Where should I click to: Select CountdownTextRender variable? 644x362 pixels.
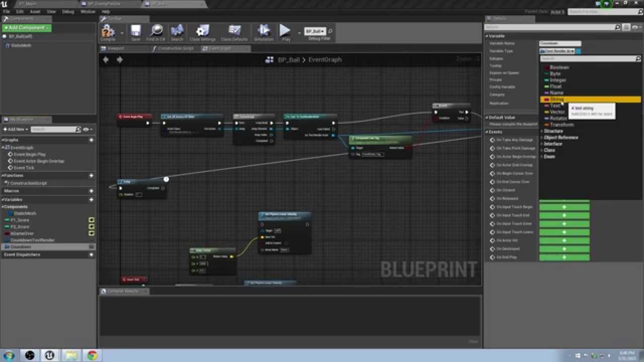tap(32, 240)
